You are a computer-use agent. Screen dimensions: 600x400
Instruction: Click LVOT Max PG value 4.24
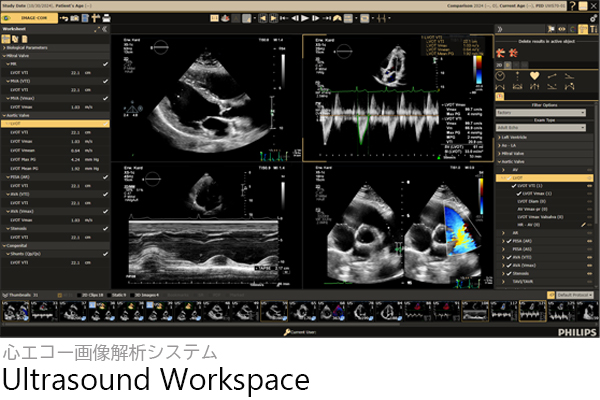tap(75, 160)
